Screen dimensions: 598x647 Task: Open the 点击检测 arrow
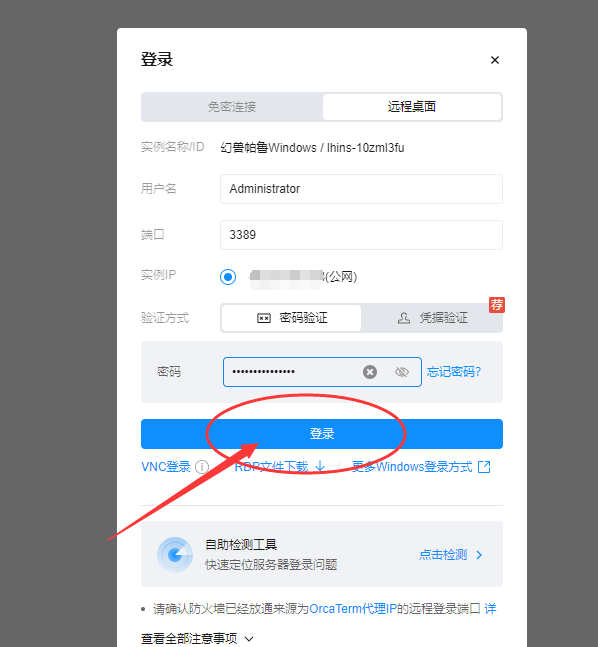(479, 555)
